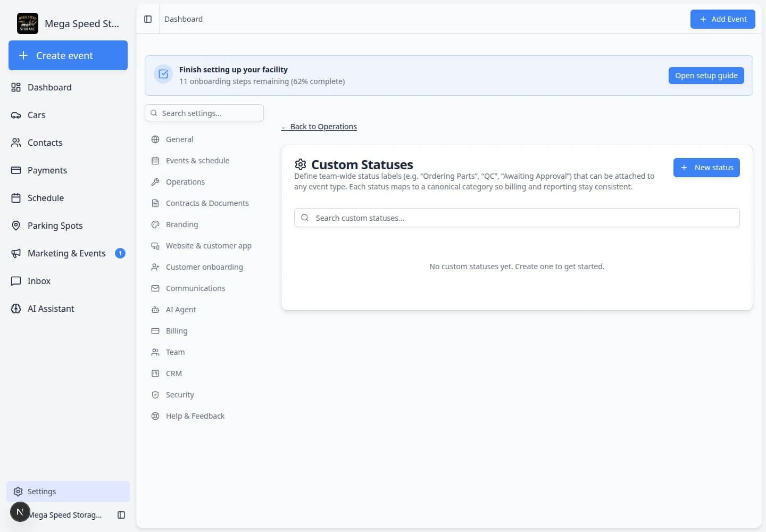Click the Communications envelope icon
Screen dimensions: 766x532
[x=155, y=288]
